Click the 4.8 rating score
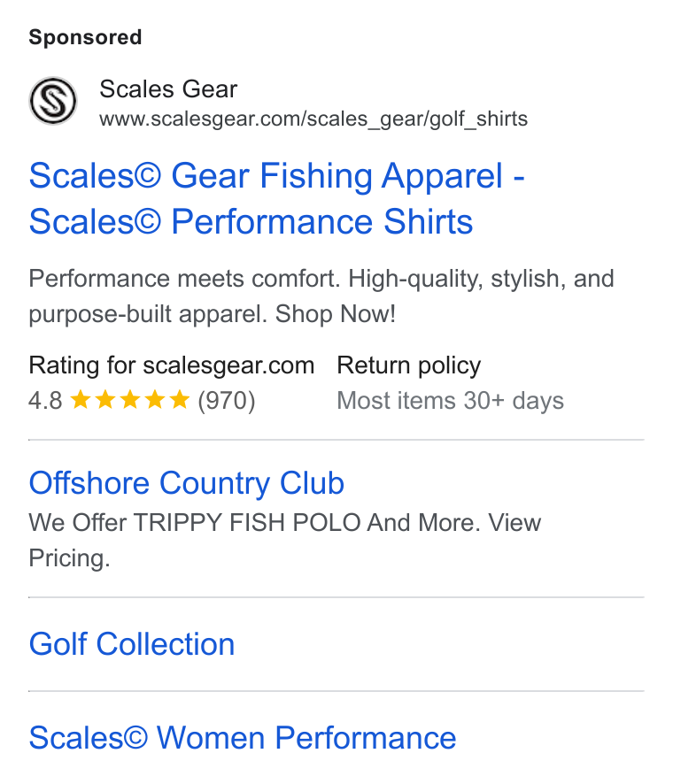 click(x=45, y=401)
